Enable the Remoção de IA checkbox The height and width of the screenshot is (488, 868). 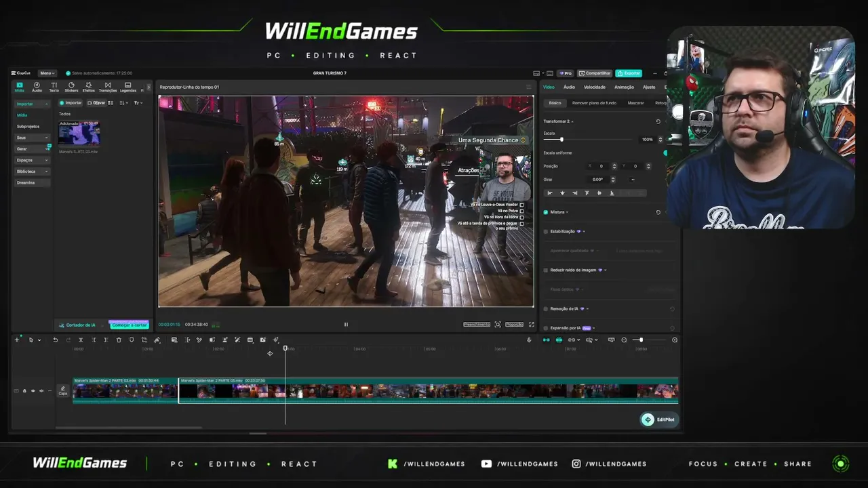click(546, 308)
